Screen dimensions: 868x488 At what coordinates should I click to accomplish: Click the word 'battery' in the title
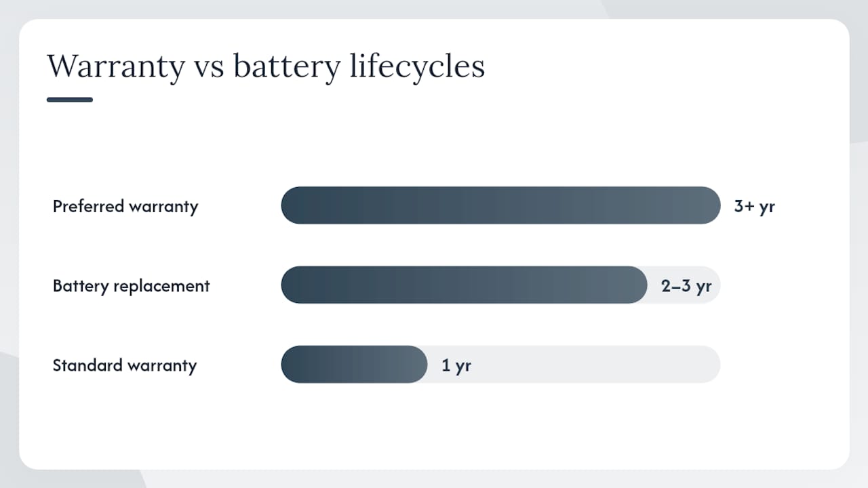287,67
